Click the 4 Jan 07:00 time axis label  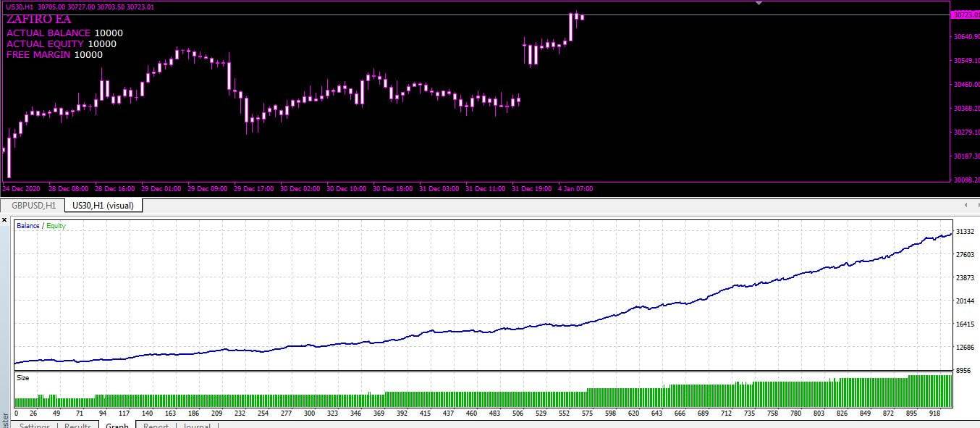pyautogui.click(x=575, y=189)
